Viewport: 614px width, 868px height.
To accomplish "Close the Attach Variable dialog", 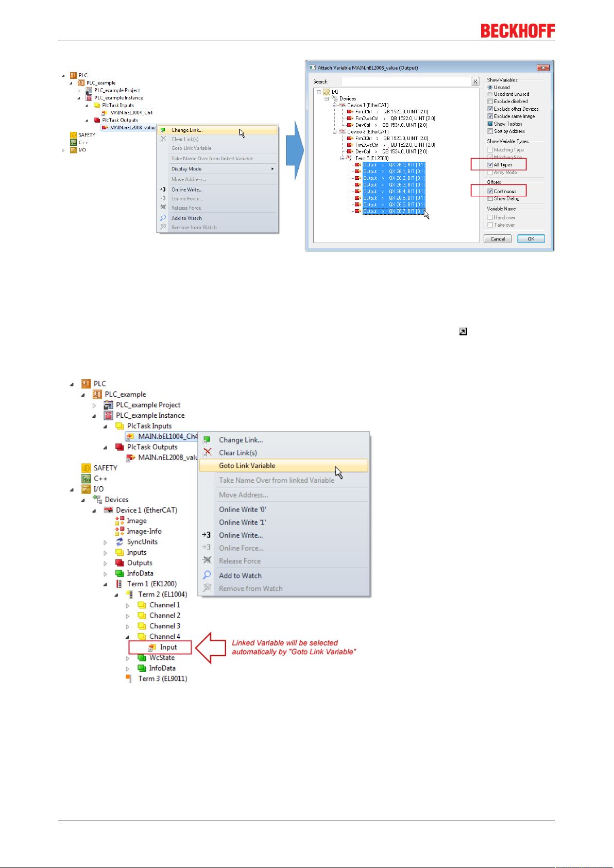I will point(543,67).
